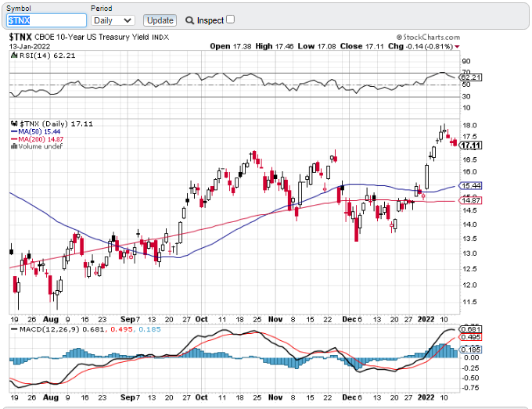Click the Update button
Viewport: 532px width, 409px height.
[160, 20]
